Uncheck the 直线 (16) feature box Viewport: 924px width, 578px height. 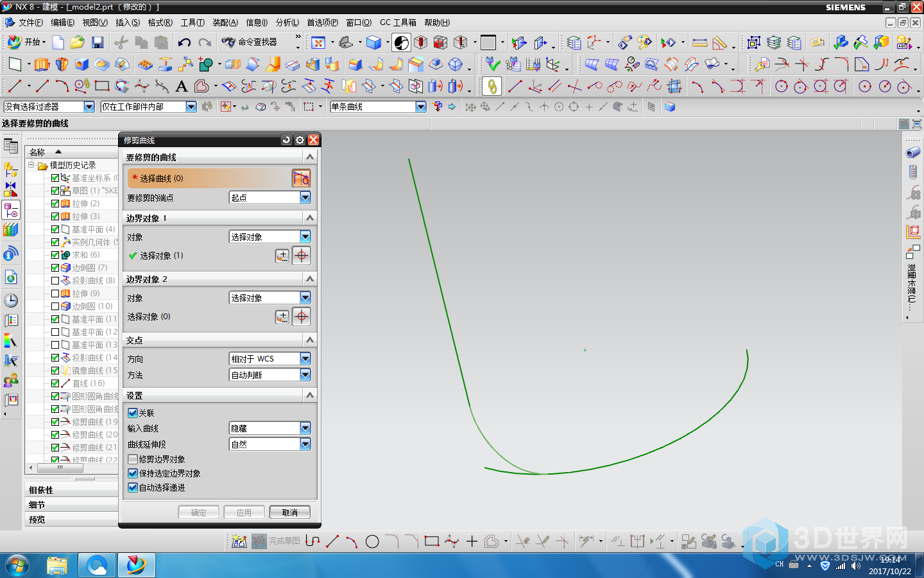[55, 383]
